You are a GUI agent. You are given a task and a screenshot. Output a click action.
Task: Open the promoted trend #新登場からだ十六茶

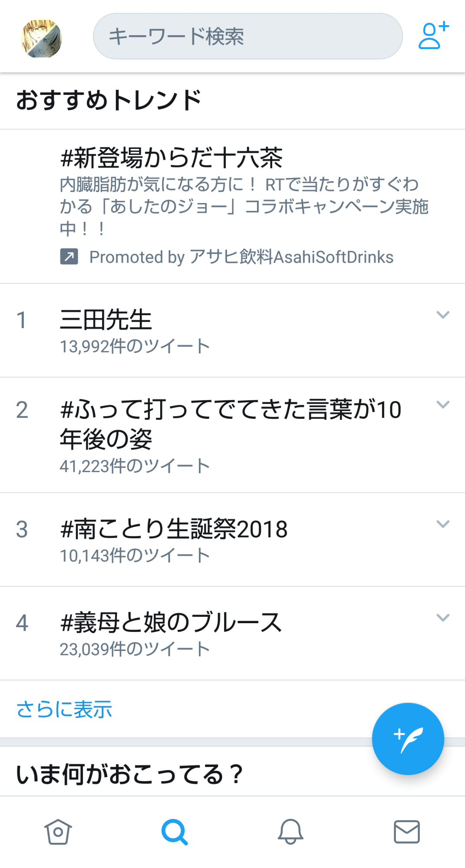[171, 158]
